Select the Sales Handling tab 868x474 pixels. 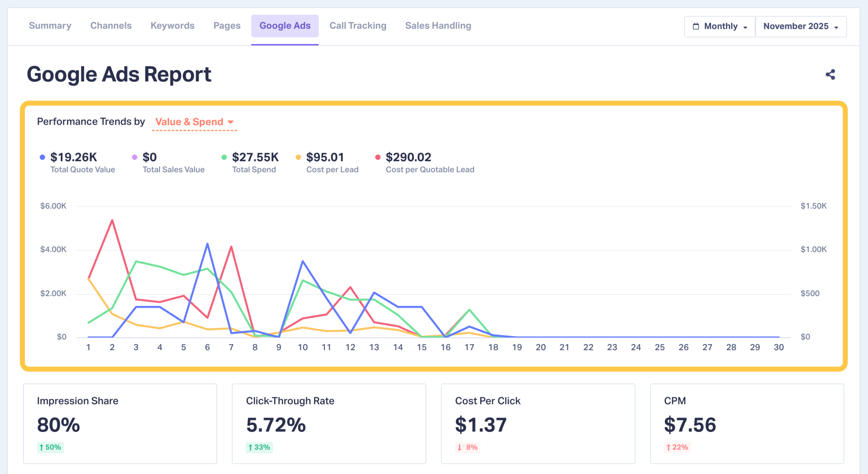pyautogui.click(x=438, y=26)
